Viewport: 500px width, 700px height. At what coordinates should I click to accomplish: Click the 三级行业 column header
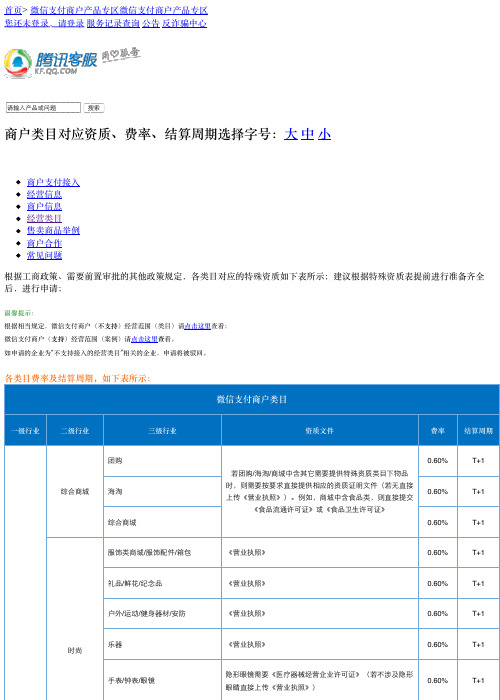pyautogui.click(x=162, y=430)
